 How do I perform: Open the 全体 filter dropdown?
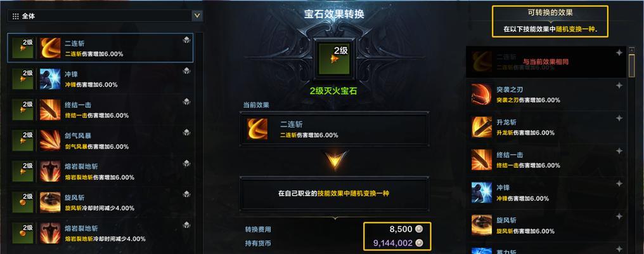105,16
